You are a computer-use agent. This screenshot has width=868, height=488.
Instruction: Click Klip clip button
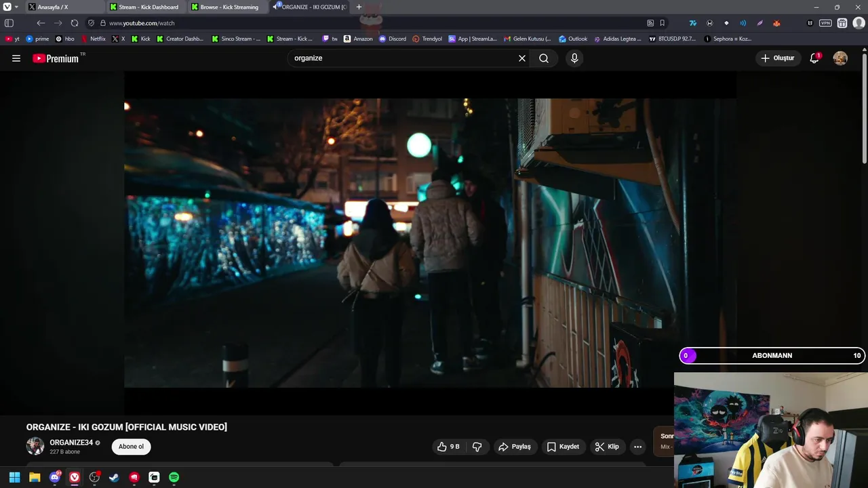tap(607, 447)
